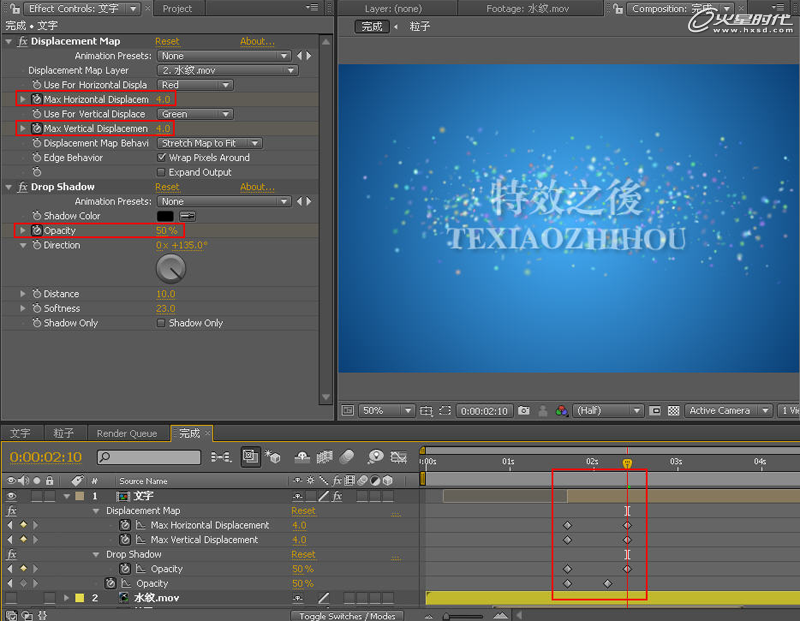800x621 pixels.
Task: Click the Drop Shadow Opacity stopwatch in Effect Controls
Action: (36, 231)
